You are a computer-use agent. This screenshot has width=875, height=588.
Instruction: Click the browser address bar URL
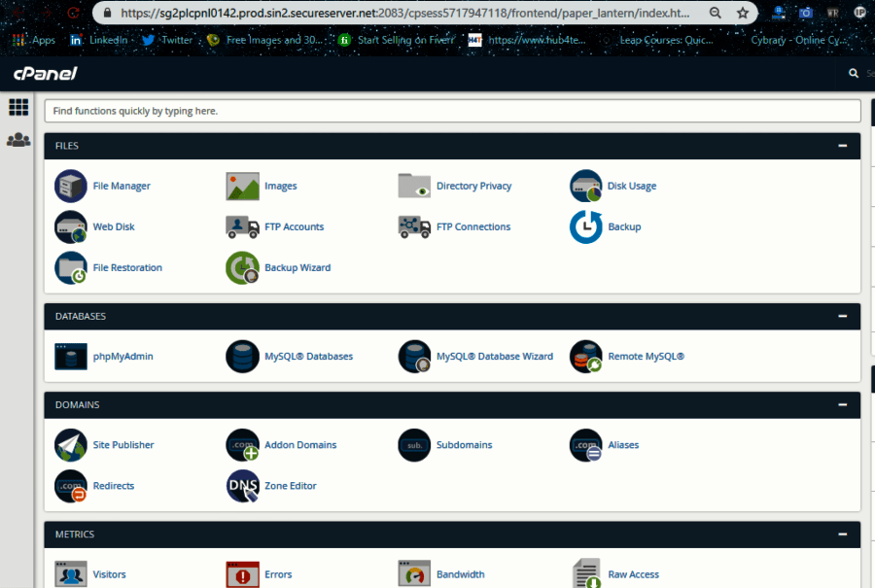(x=404, y=13)
